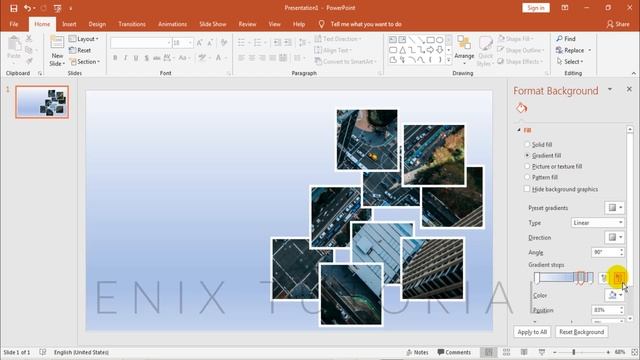Select the Oval shape in gallery
The height and width of the screenshot is (360, 640).
(440, 40)
